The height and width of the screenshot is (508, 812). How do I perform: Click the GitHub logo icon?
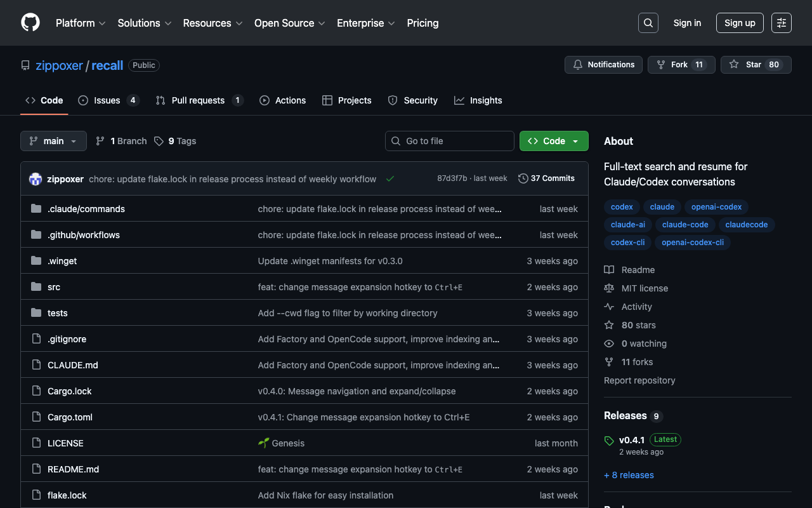[x=30, y=23]
